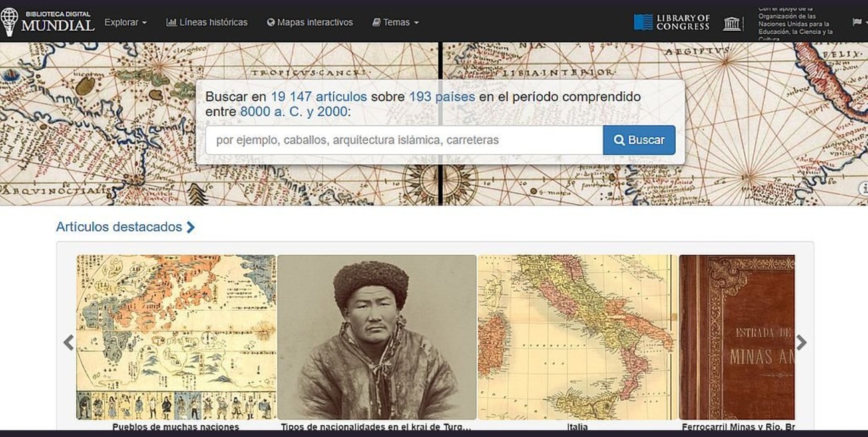Screen dimensions: 868x437
Task: Click the '8000 a. C. y 2000' period link
Action: pyautogui.click(x=293, y=111)
